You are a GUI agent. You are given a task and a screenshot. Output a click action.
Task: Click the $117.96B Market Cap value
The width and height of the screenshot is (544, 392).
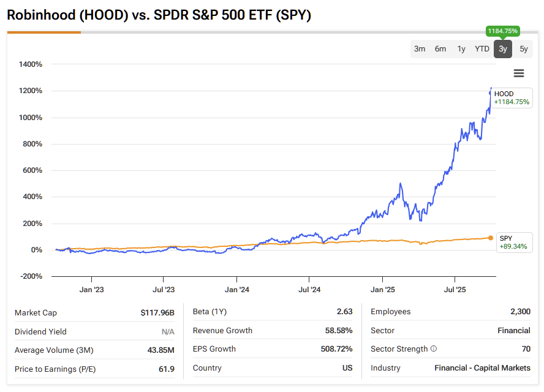(x=157, y=313)
